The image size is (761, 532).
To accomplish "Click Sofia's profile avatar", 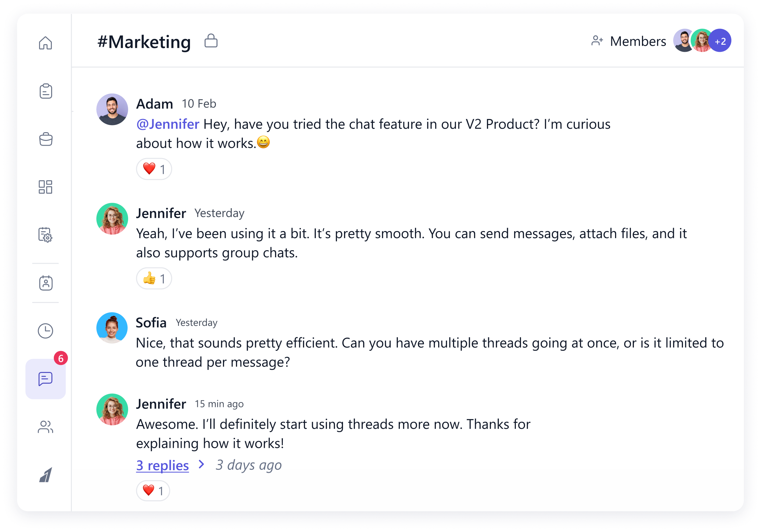I will [112, 328].
